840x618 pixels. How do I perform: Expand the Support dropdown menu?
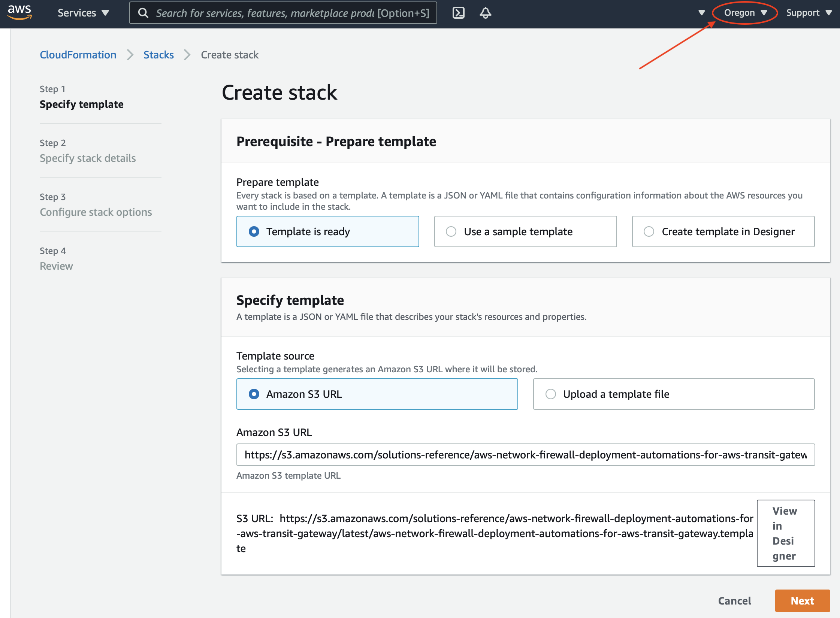(809, 13)
